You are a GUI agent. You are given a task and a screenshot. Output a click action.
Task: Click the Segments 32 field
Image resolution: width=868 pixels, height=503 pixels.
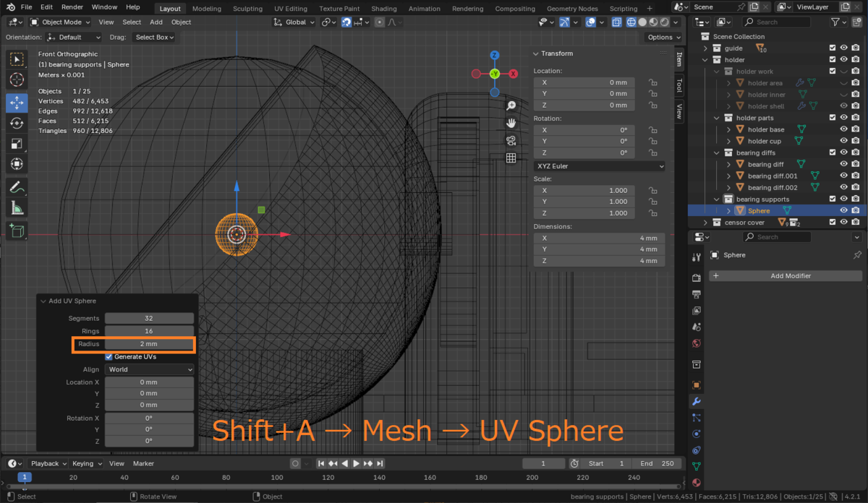coord(149,318)
